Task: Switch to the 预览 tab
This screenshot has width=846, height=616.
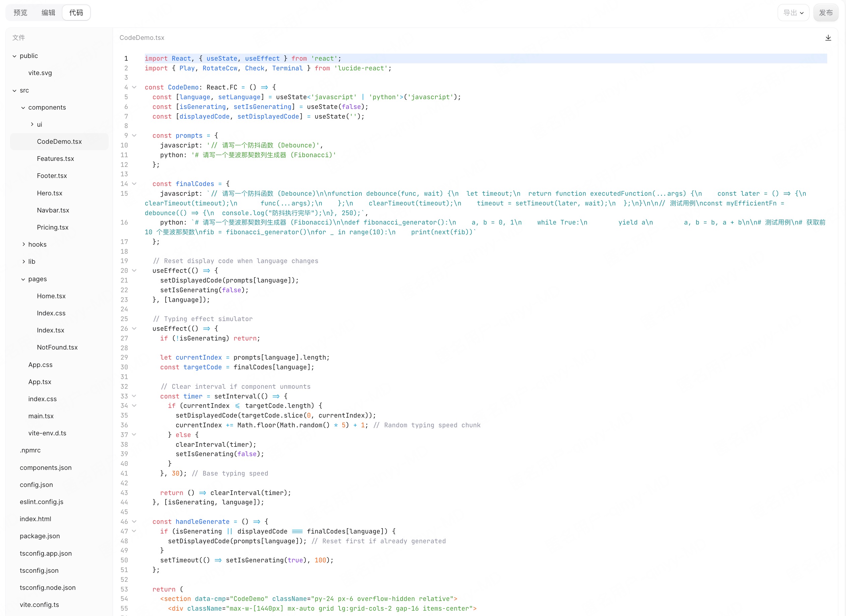Action: [20, 13]
